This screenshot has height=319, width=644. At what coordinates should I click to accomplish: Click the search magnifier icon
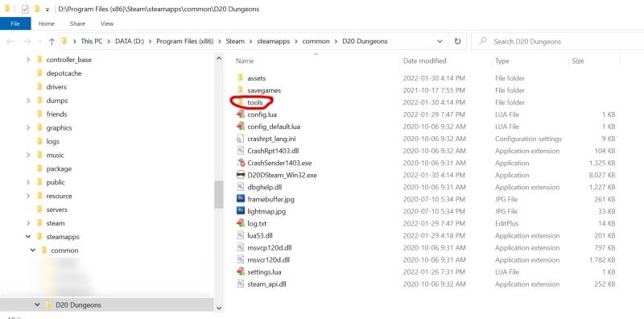click(483, 41)
